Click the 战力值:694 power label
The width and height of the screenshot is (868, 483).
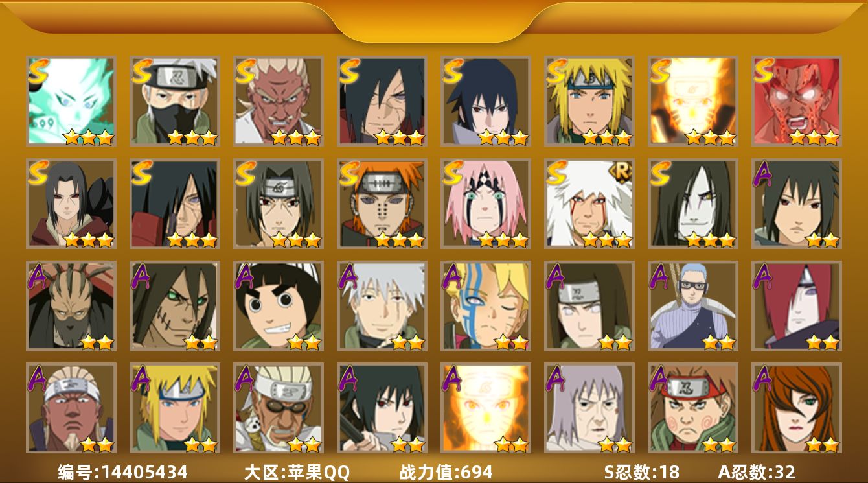[x=446, y=472]
